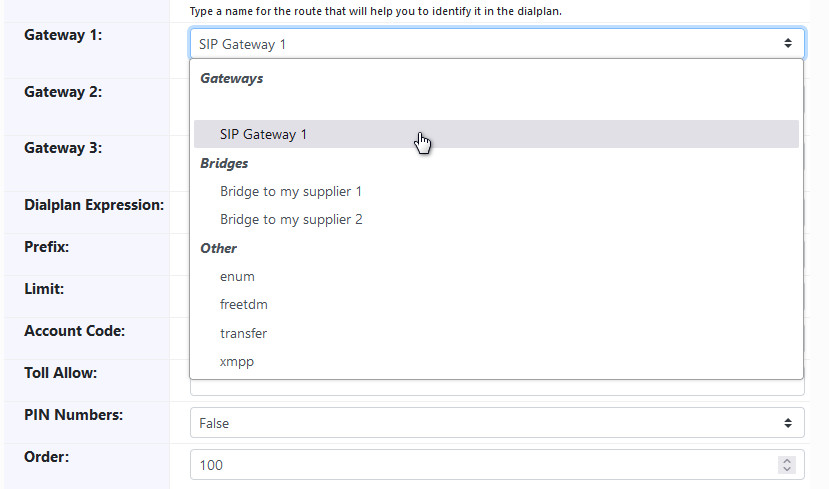Click the Order number field
This screenshot has width=829, height=489.
click(x=480, y=465)
